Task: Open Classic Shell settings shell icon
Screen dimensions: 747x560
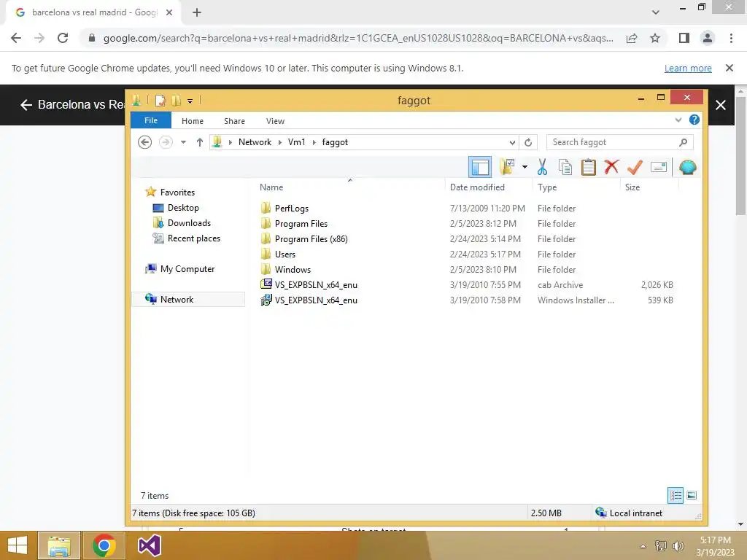Action: pyautogui.click(x=687, y=167)
